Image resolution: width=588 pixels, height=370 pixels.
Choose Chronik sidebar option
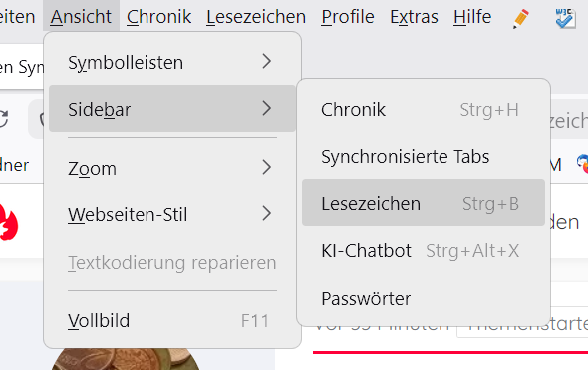(424, 109)
